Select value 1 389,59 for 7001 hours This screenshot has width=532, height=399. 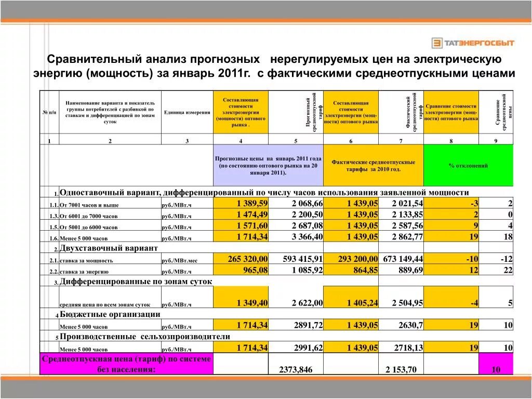(x=241, y=203)
